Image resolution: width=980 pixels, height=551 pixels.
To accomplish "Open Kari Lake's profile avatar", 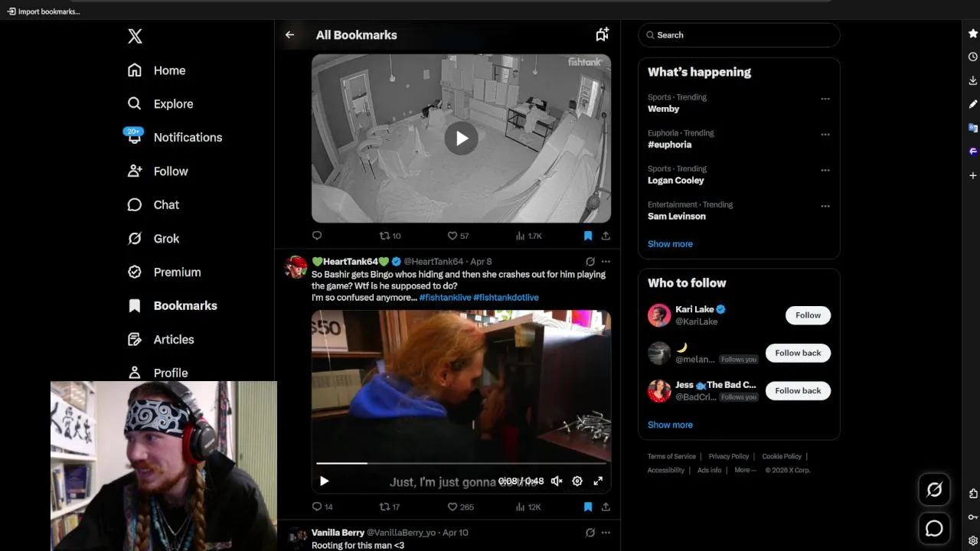I will point(659,315).
